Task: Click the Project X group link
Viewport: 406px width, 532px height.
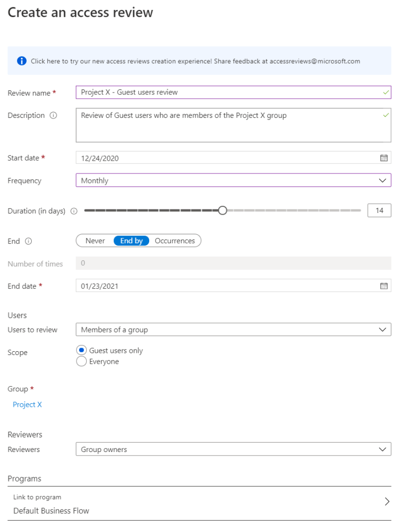Action: click(x=28, y=405)
